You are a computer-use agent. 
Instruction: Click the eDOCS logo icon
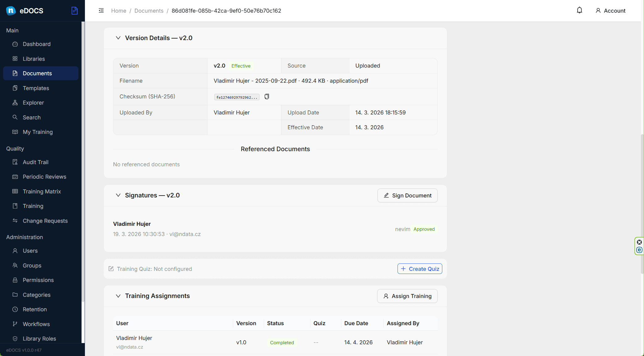[11, 10]
